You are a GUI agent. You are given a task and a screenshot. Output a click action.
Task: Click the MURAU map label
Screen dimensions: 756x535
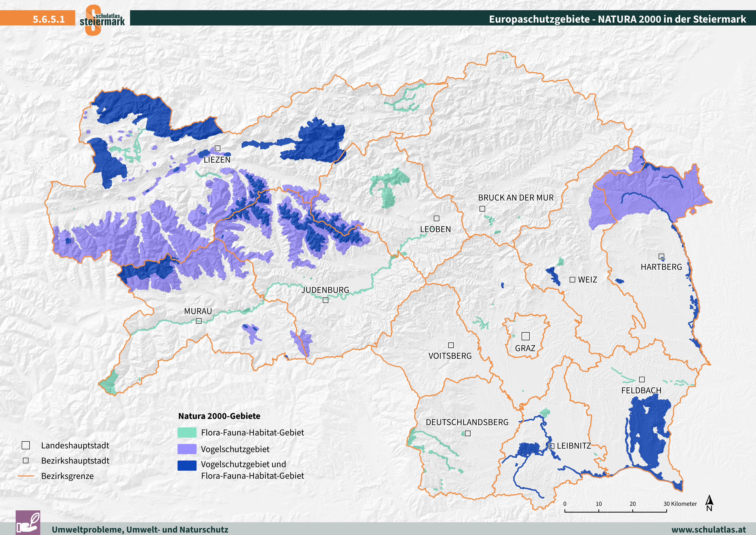[198, 311]
